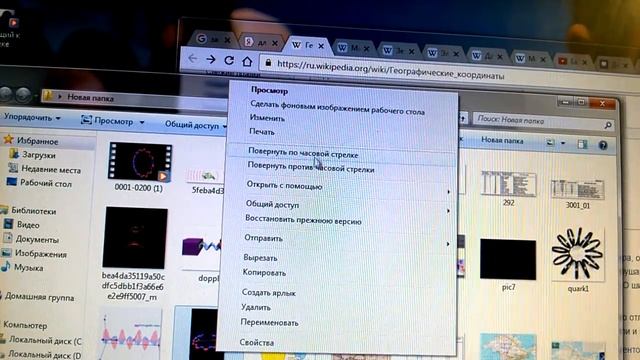The image size is (640, 360).
Task: Open Explorer help icon
Action: 603,145
